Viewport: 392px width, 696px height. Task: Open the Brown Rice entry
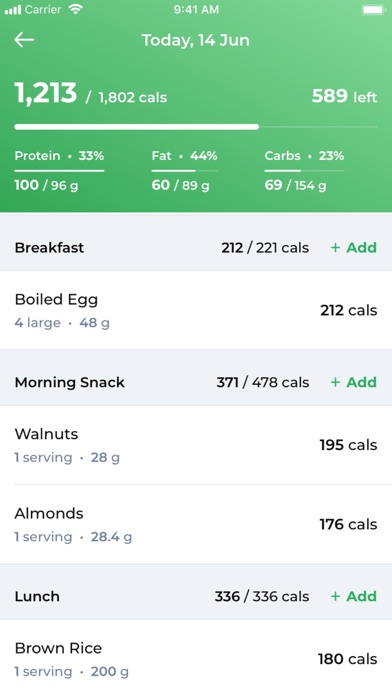(x=196, y=658)
